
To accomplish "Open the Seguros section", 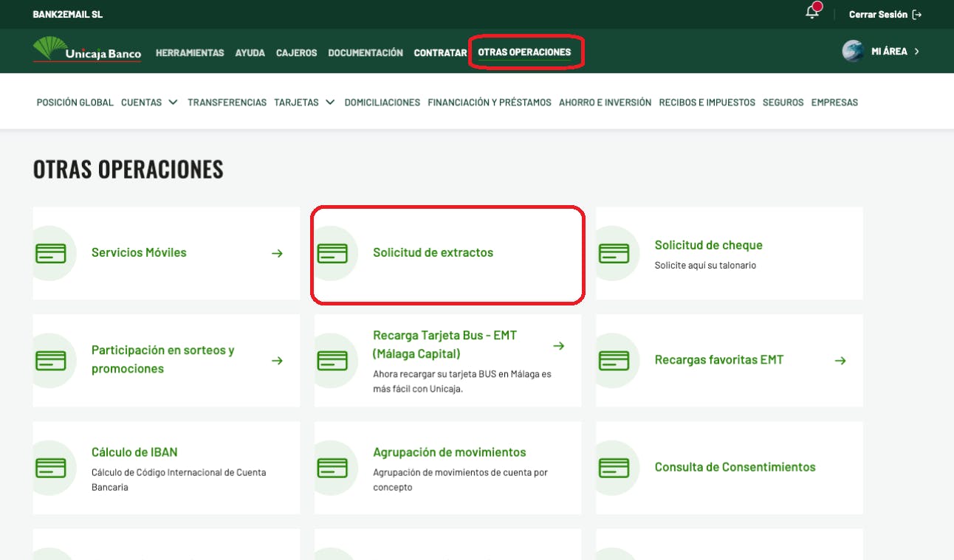I will pos(783,103).
